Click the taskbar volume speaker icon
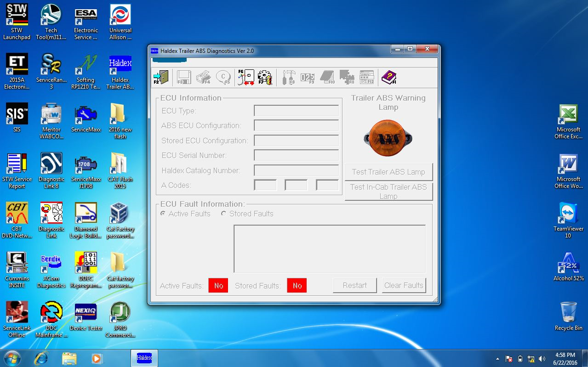The image size is (588, 367). [542, 358]
